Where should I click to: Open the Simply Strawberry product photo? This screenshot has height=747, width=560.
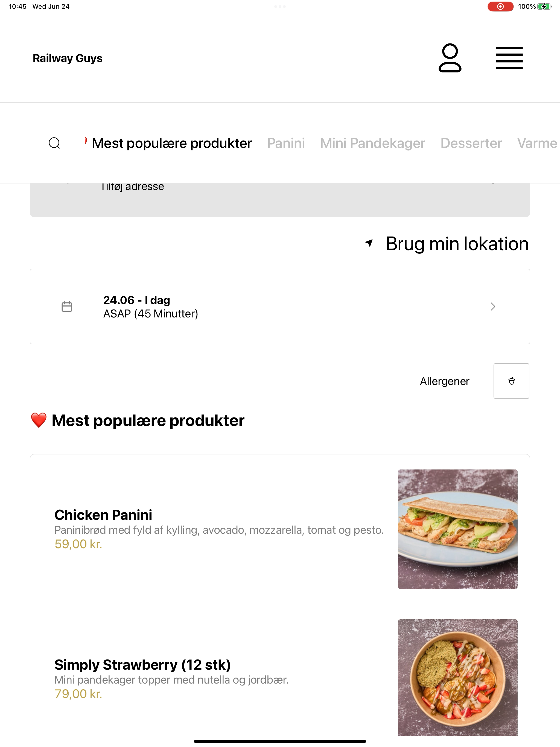click(458, 678)
